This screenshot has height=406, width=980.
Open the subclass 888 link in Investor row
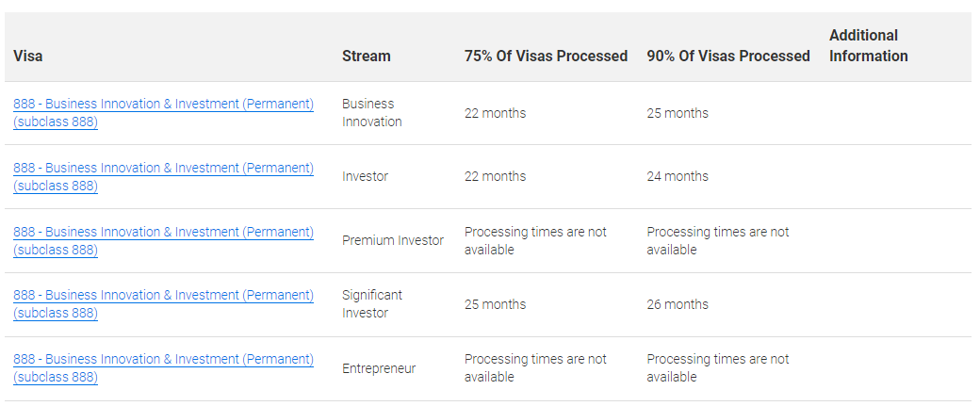tap(163, 177)
